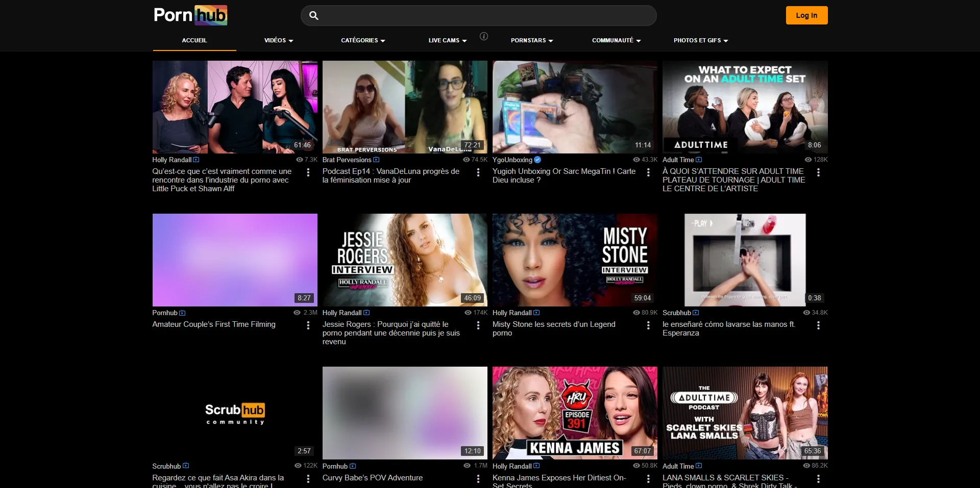Open three-dot menu for Asa Akira cuisine video
Image resolution: width=980 pixels, height=488 pixels.
[x=308, y=479]
